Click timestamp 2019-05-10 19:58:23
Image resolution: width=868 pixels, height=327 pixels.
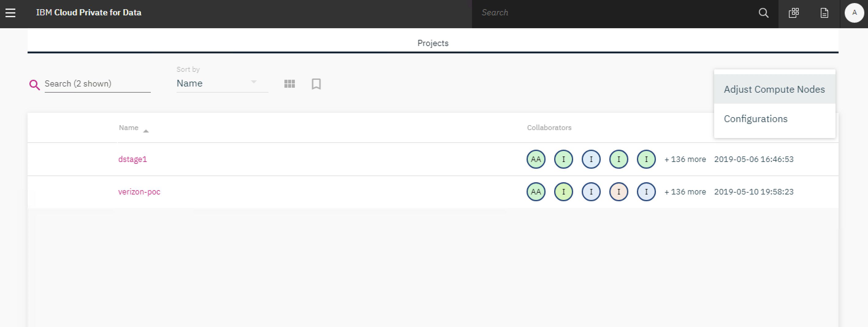coord(754,191)
